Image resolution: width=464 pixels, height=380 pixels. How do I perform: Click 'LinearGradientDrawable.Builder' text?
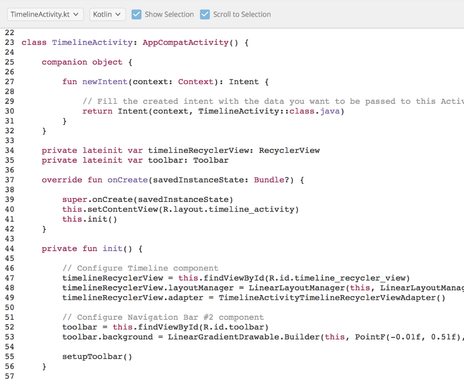[x=243, y=337]
